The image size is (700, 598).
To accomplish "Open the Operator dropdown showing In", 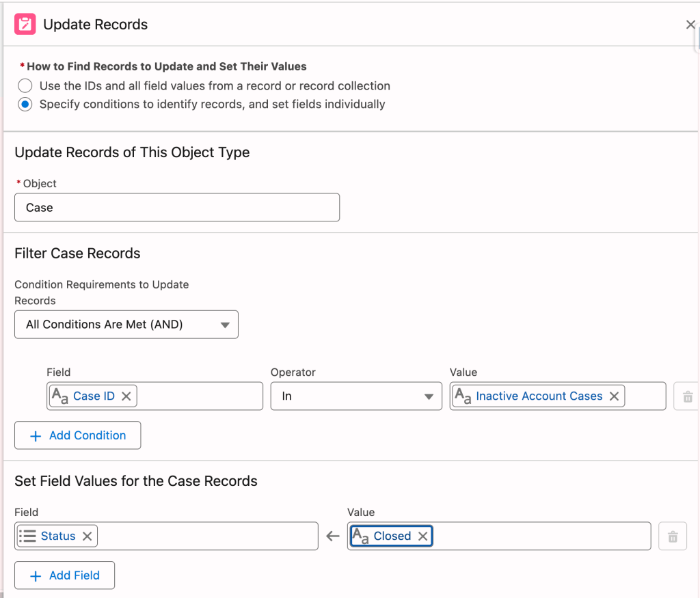I will [355, 396].
